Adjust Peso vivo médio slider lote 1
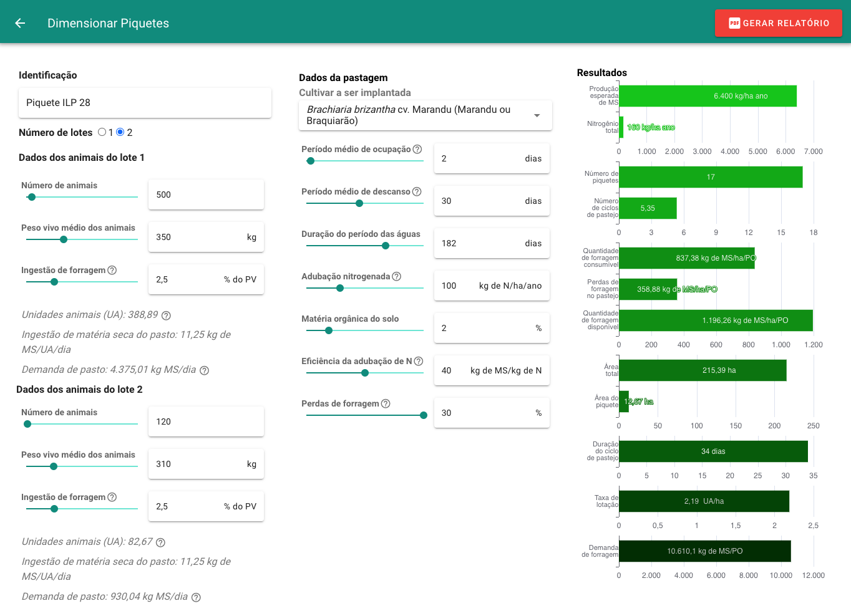The width and height of the screenshot is (851, 616). click(82, 239)
